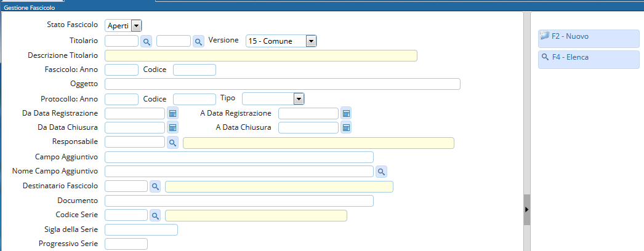Collapse the right side panel arrow
This screenshot has width=644, height=251.
(526, 210)
